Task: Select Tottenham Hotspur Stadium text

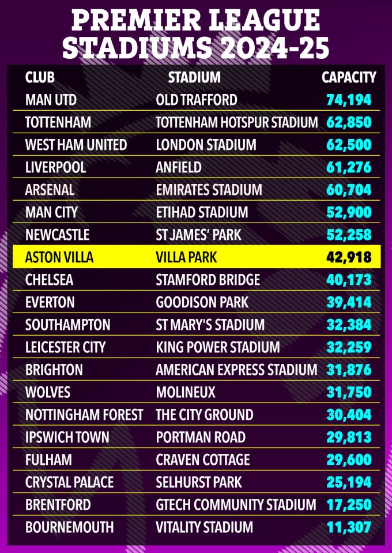Action: 237,122
